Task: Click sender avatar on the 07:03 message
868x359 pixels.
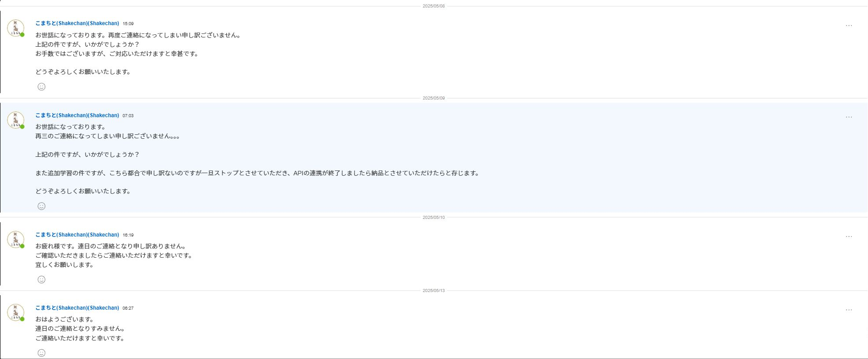Action: point(15,120)
